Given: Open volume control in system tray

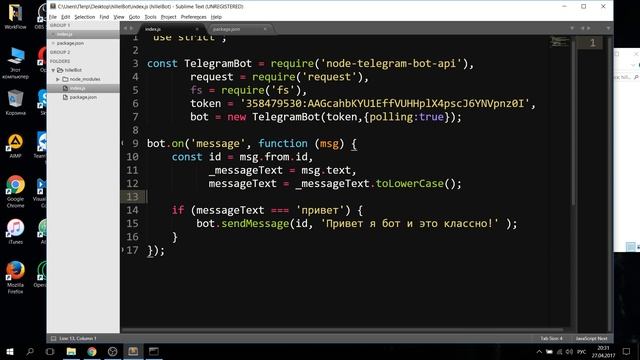Looking at the screenshot, I should [569, 351].
